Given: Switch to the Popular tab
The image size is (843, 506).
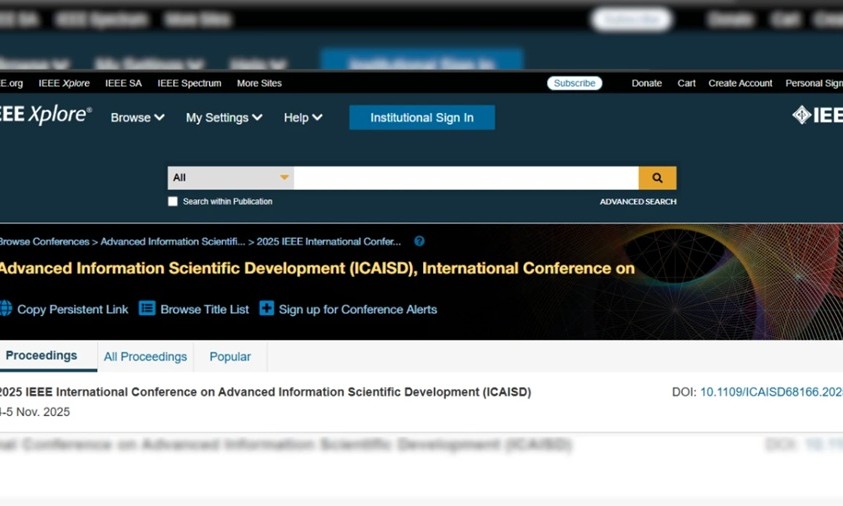Looking at the screenshot, I should (x=230, y=357).
